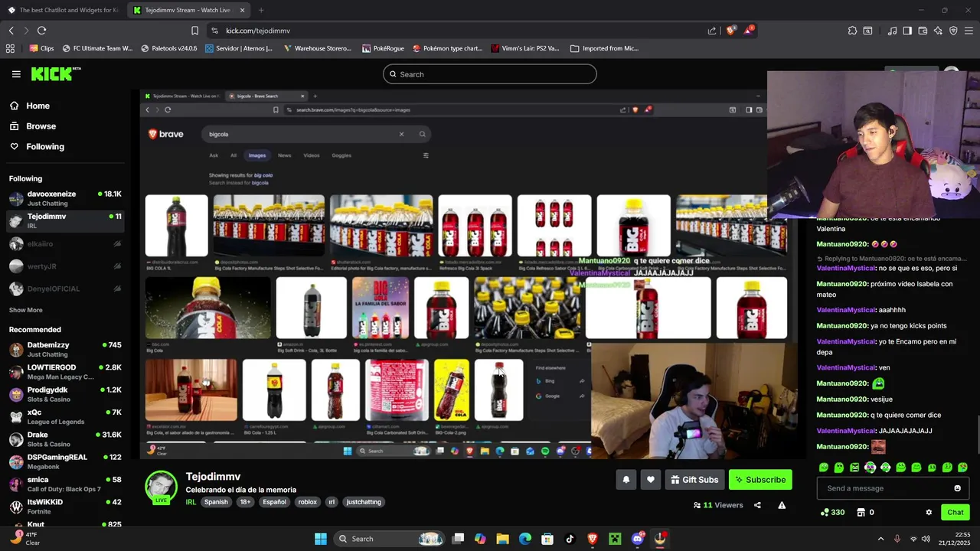Focus the Kick search field
The height and width of the screenshot is (551, 980).
pyautogui.click(x=490, y=74)
